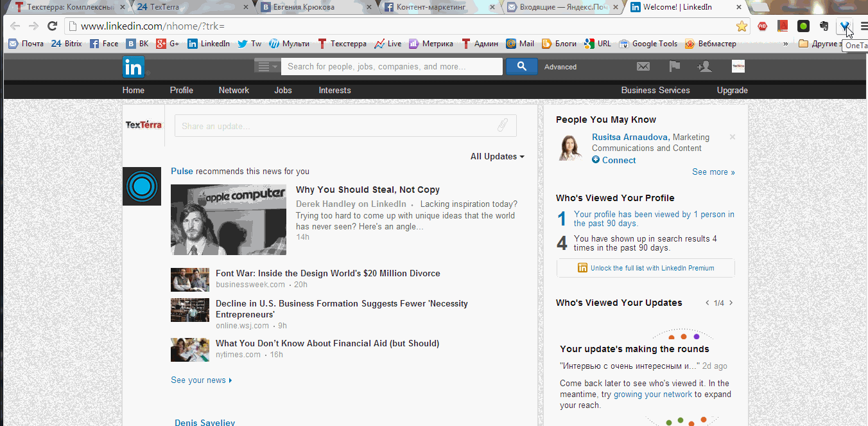The image size is (868, 426).
Task: Click the blue search magnifier button
Action: point(521,66)
